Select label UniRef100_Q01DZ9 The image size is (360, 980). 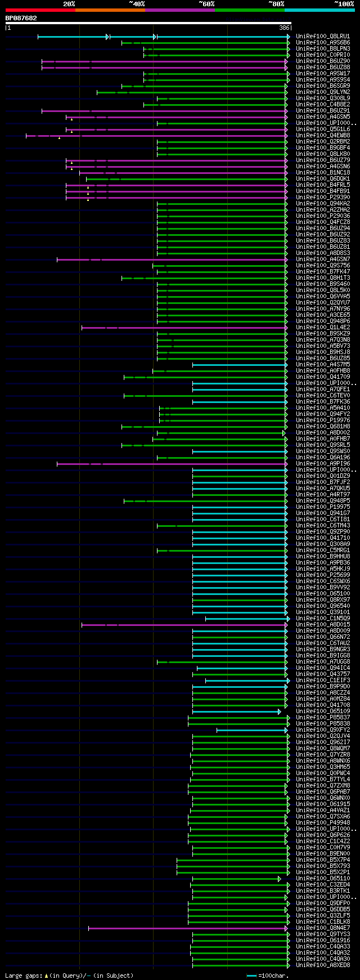tap(323, 476)
